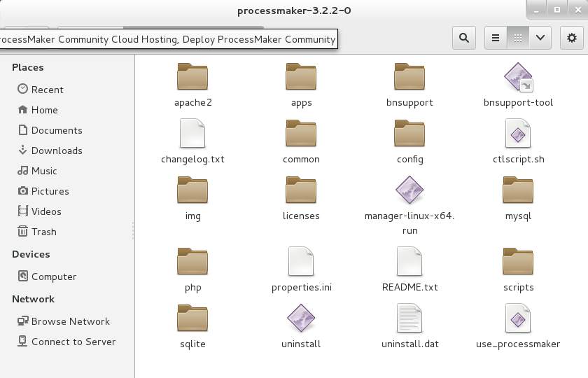588x378 pixels.
Task: Switch to grid icon view
Action: 518,38
